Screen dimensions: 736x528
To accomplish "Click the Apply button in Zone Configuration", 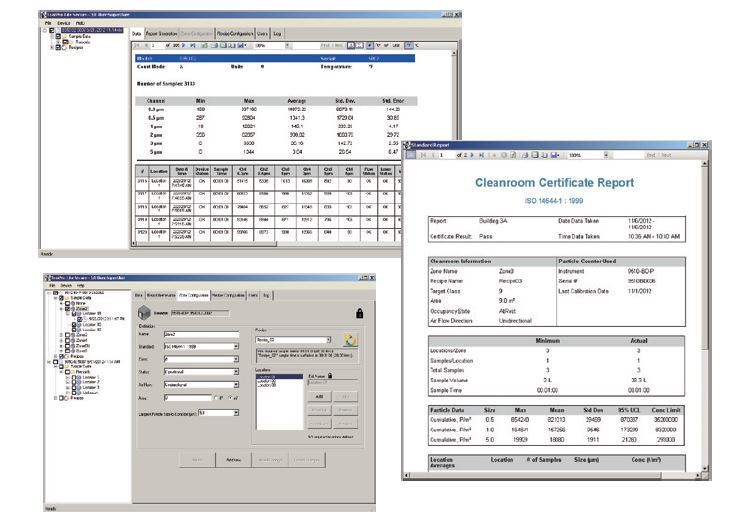I will (233, 459).
